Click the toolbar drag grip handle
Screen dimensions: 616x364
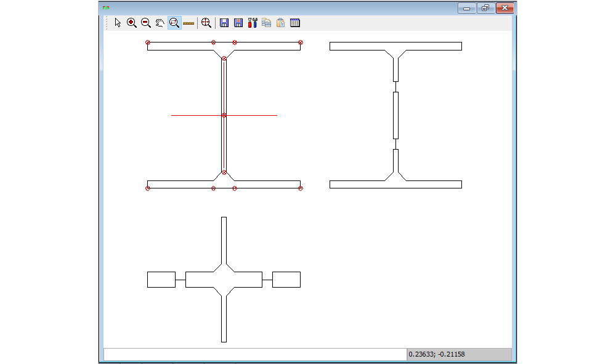(x=107, y=23)
